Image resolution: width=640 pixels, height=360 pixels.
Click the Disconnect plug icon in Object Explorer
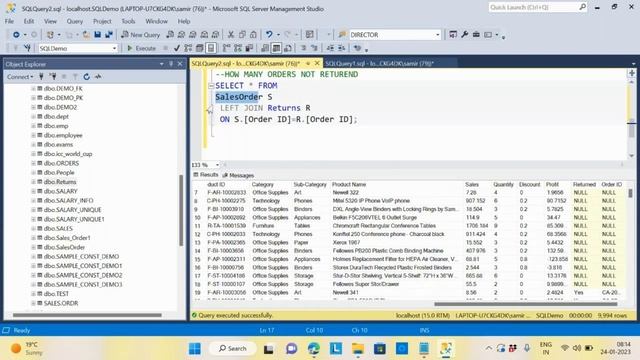(53, 77)
